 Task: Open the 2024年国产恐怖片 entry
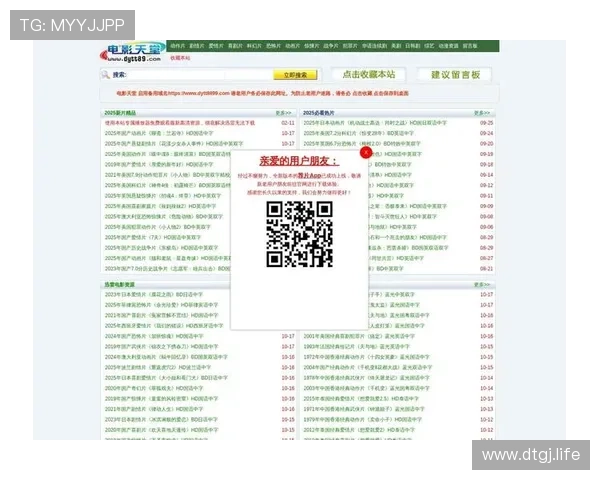(154, 336)
